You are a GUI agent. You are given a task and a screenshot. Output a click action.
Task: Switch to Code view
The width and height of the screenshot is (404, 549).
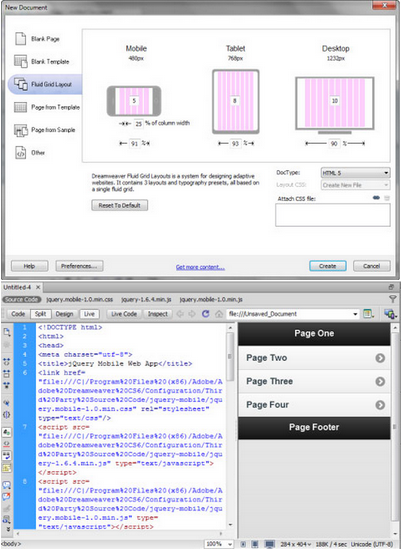tap(18, 314)
